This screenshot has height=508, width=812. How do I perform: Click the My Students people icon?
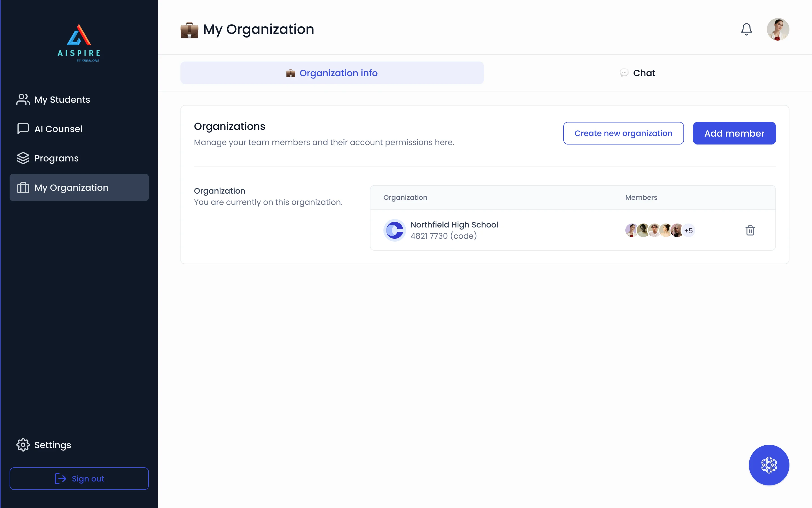(x=23, y=99)
